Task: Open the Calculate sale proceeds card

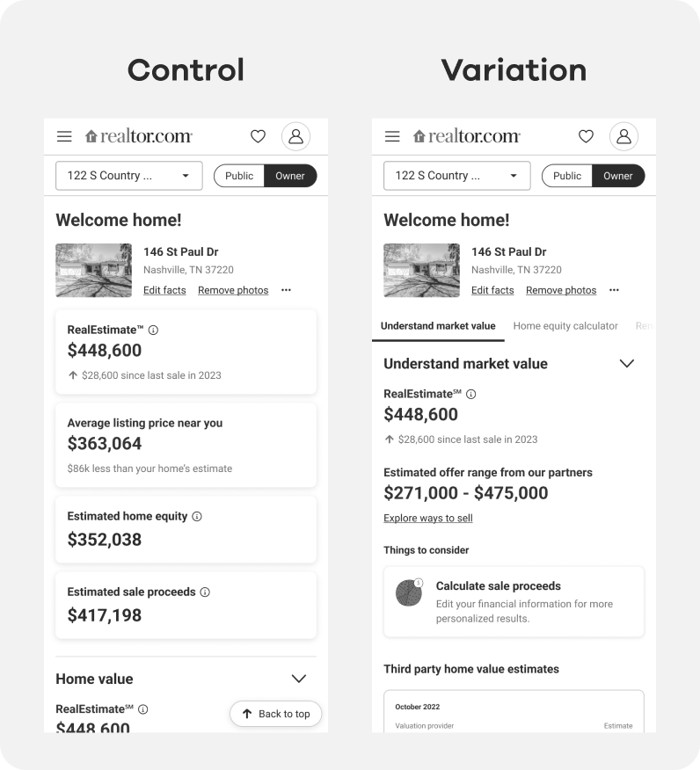Action: click(x=514, y=601)
